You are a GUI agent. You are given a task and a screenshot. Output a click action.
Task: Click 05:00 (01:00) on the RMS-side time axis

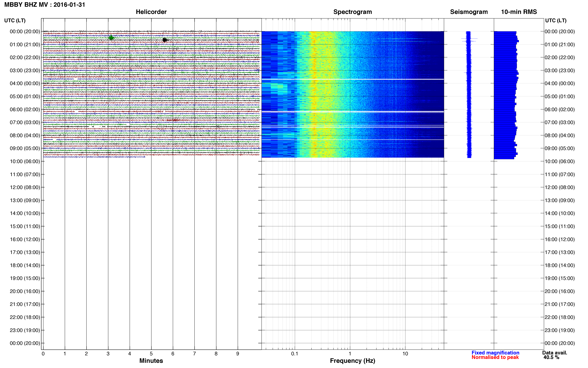tap(560, 96)
